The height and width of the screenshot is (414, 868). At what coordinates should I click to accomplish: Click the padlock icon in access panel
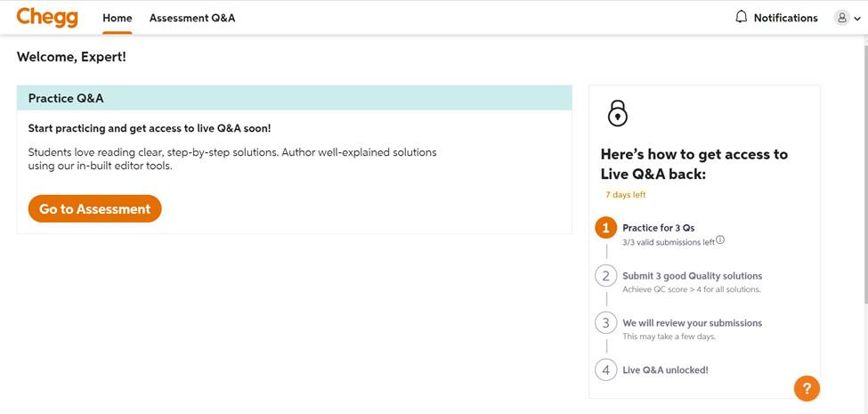[x=617, y=113]
